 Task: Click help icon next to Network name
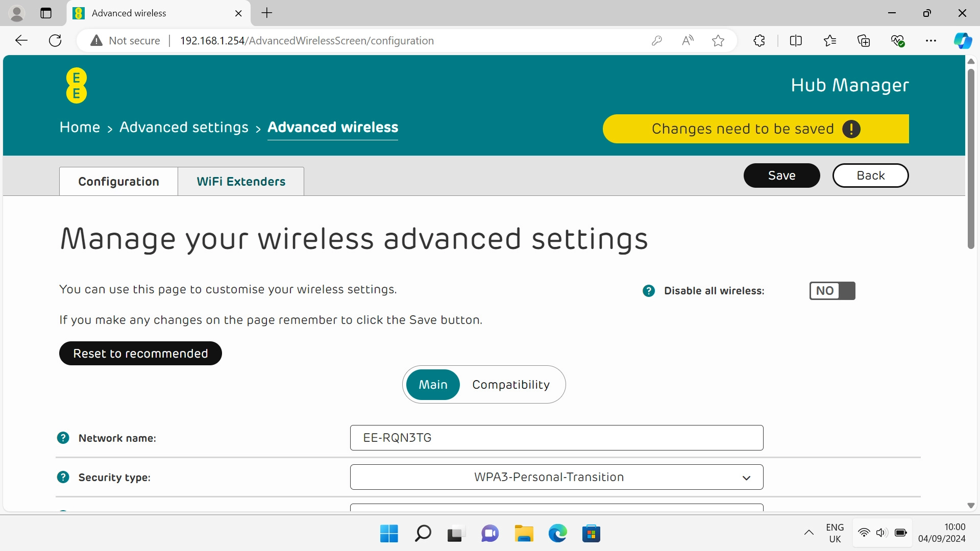tap(63, 438)
